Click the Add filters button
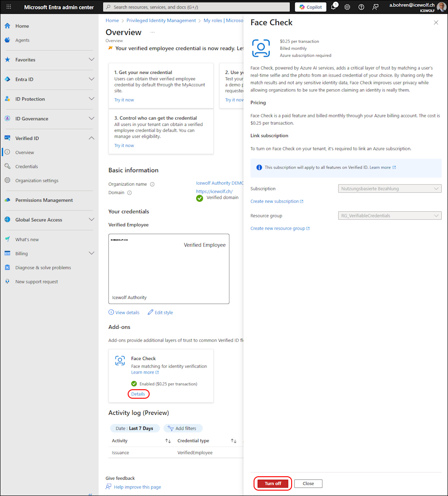This screenshot has height=496, width=448. (x=183, y=428)
